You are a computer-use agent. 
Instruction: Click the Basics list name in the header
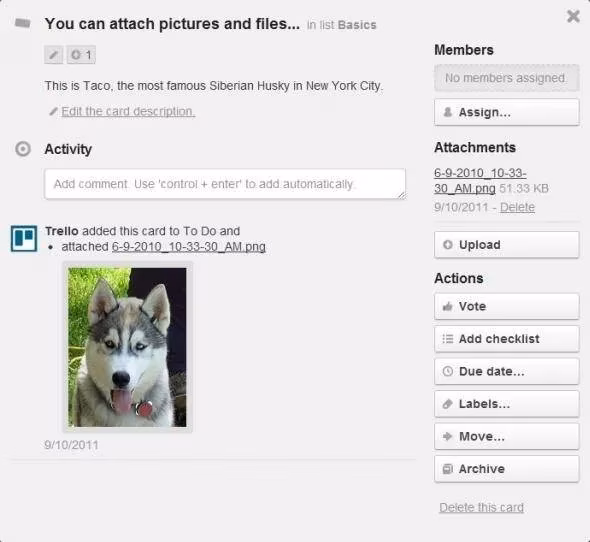pos(357,25)
